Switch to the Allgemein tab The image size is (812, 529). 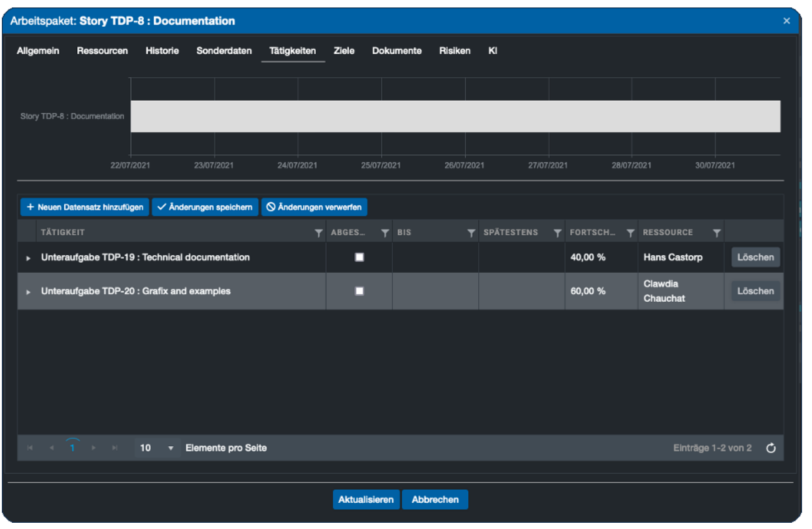coord(38,51)
